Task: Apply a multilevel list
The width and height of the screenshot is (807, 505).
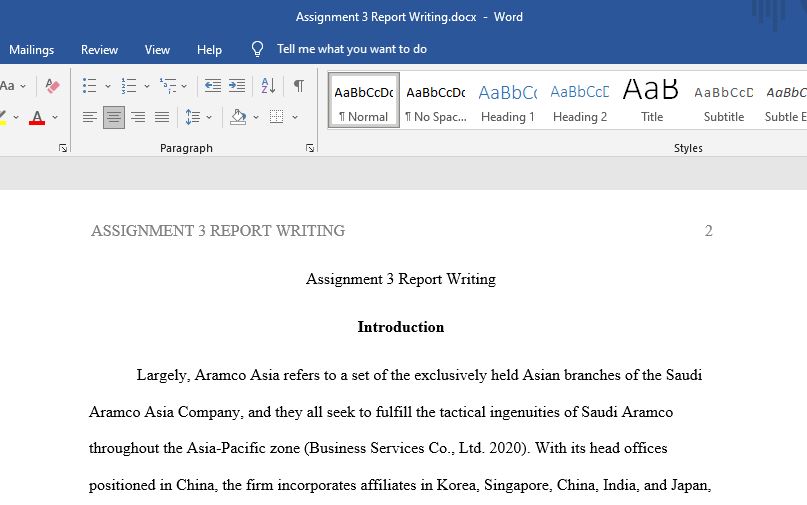Action: (168, 85)
